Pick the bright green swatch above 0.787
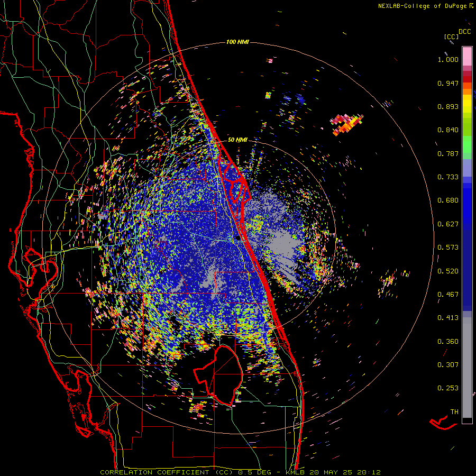The height and width of the screenshot is (476, 476). click(x=467, y=144)
